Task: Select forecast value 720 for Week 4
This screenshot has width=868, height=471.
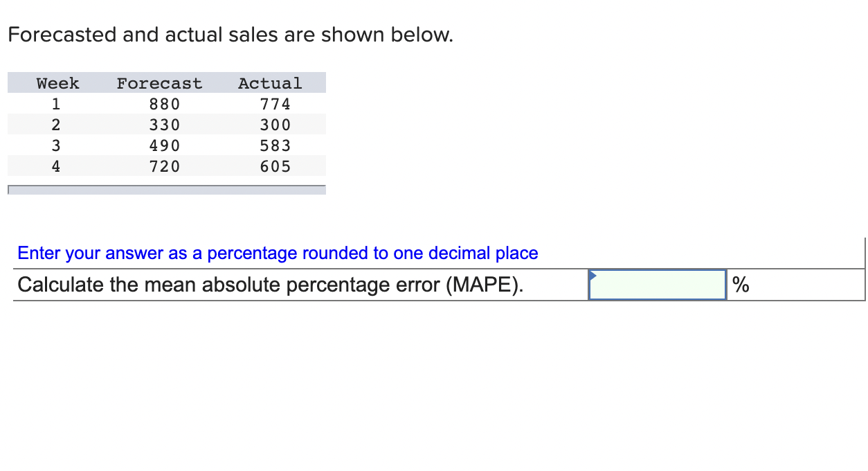Action: point(164,166)
